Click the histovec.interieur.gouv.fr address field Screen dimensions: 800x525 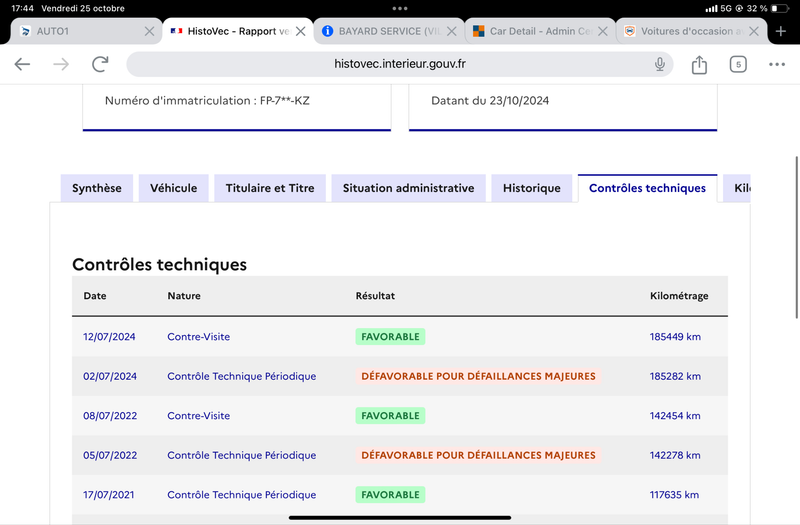click(399, 64)
